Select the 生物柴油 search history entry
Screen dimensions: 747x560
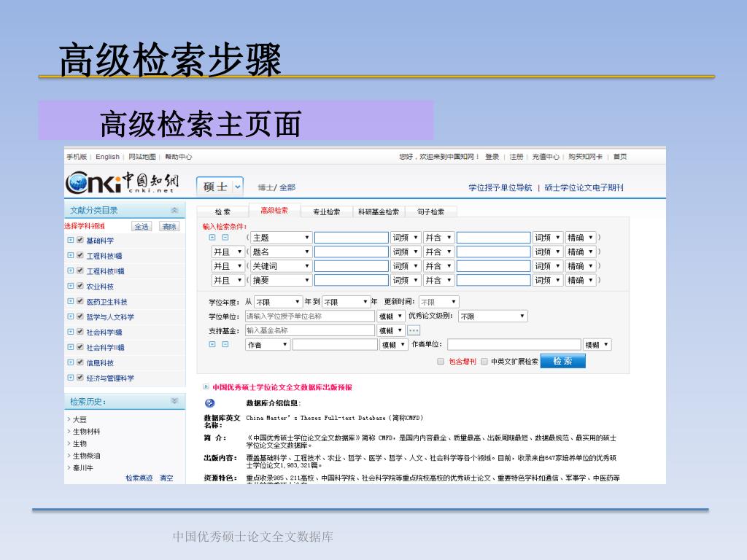click(87, 456)
